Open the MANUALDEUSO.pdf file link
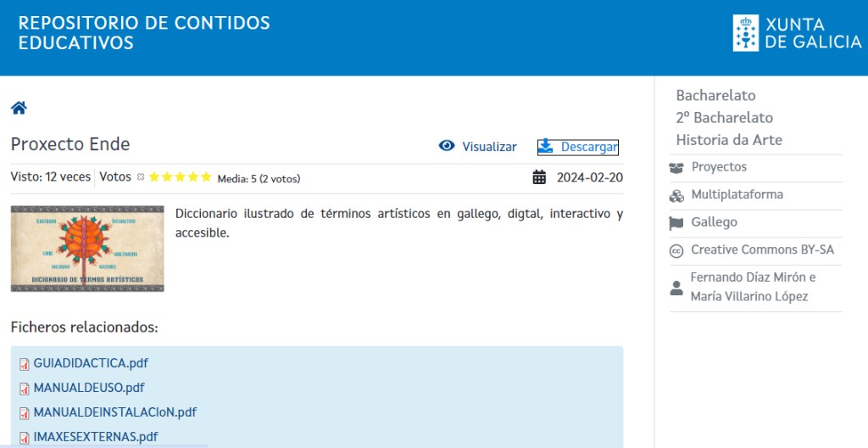Screen dimensions: 868x448 click(x=89, y=388)
